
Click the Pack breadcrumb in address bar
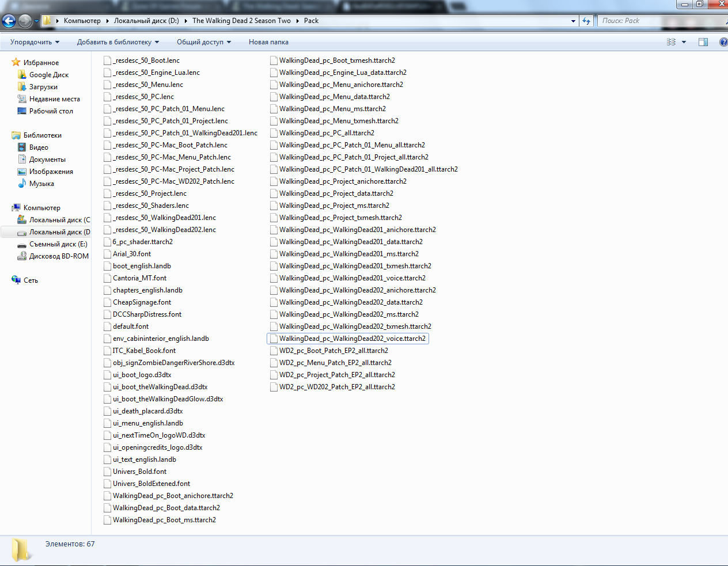(x=311, y=21)
